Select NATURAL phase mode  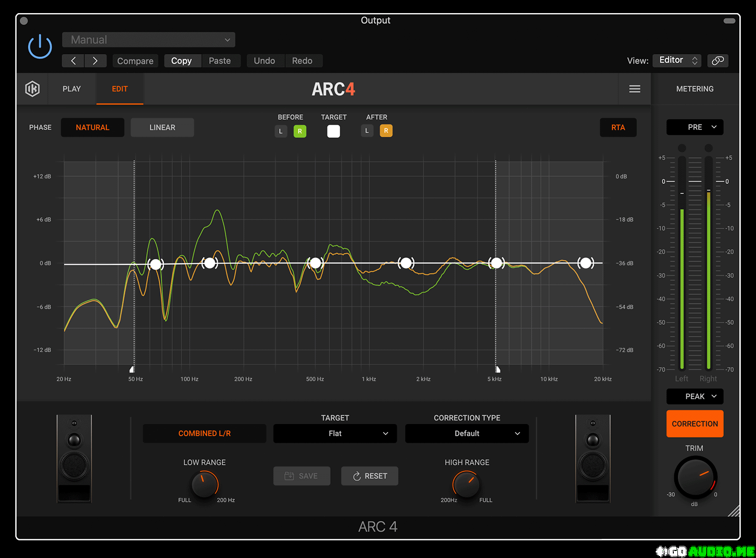[x=93, y=127]
